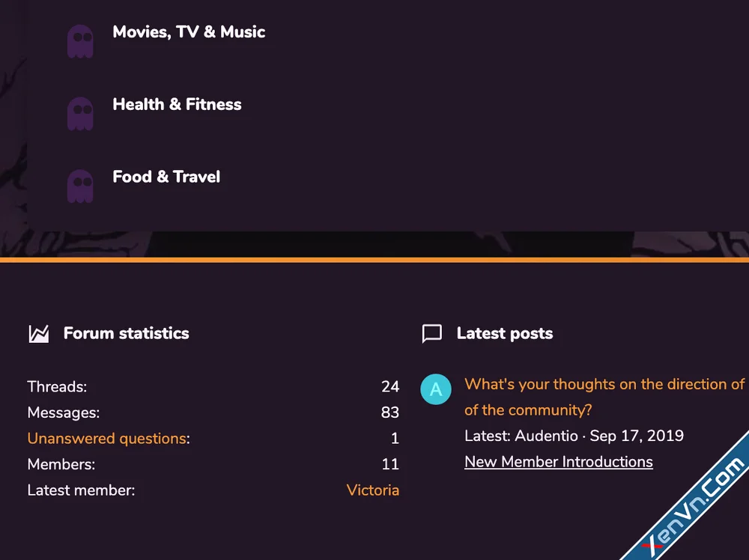
Task: Open Audentio's avatar in Latest posts
Action: (x=436, y=389)
